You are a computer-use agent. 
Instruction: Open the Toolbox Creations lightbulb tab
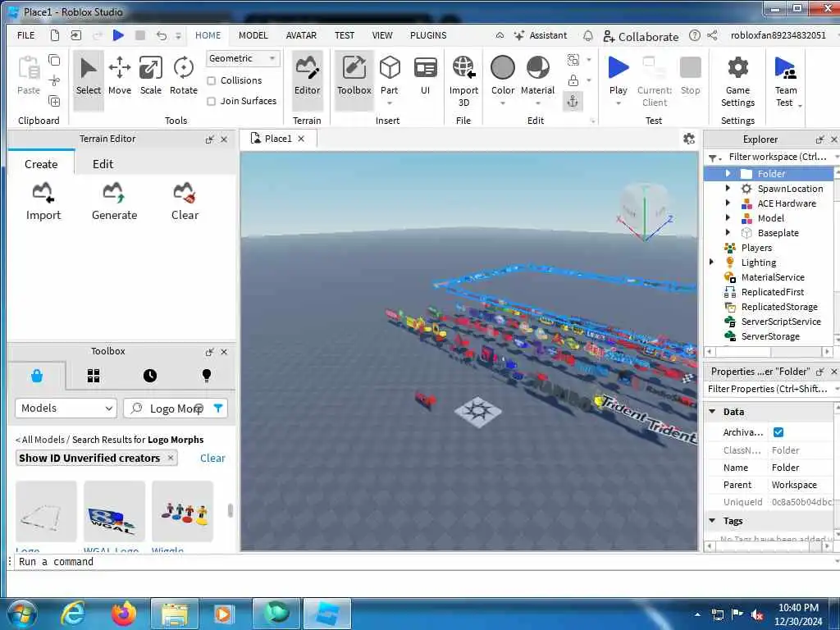click(207, 376)
